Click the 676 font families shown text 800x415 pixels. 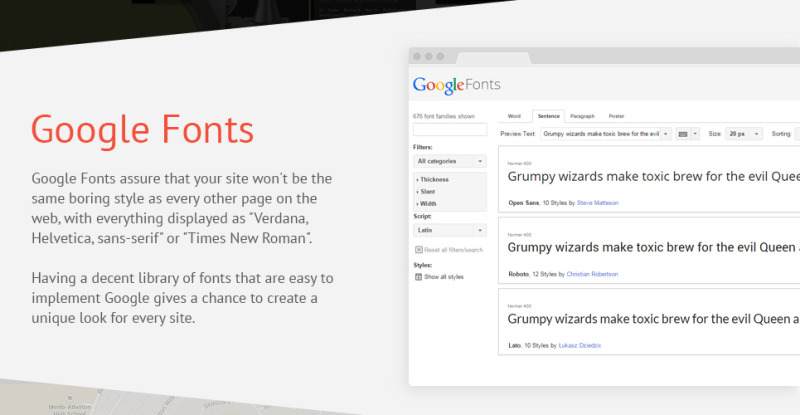point(444,116)
